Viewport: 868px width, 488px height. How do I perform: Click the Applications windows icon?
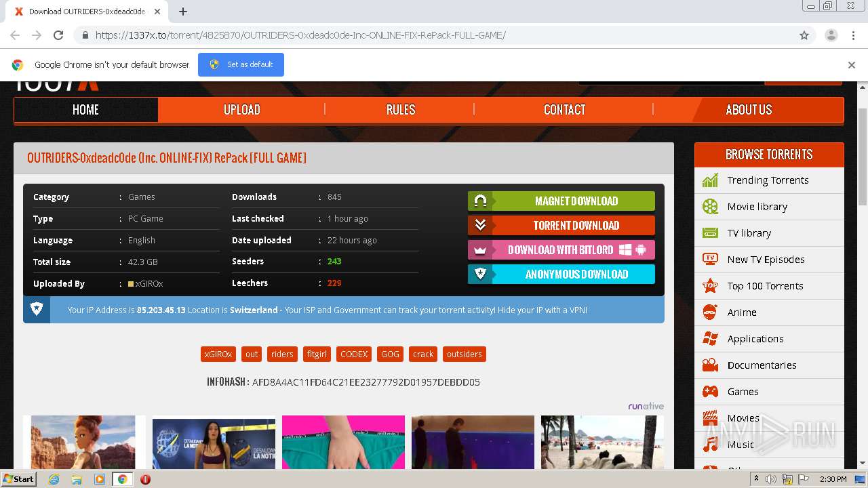click(710, 338)
